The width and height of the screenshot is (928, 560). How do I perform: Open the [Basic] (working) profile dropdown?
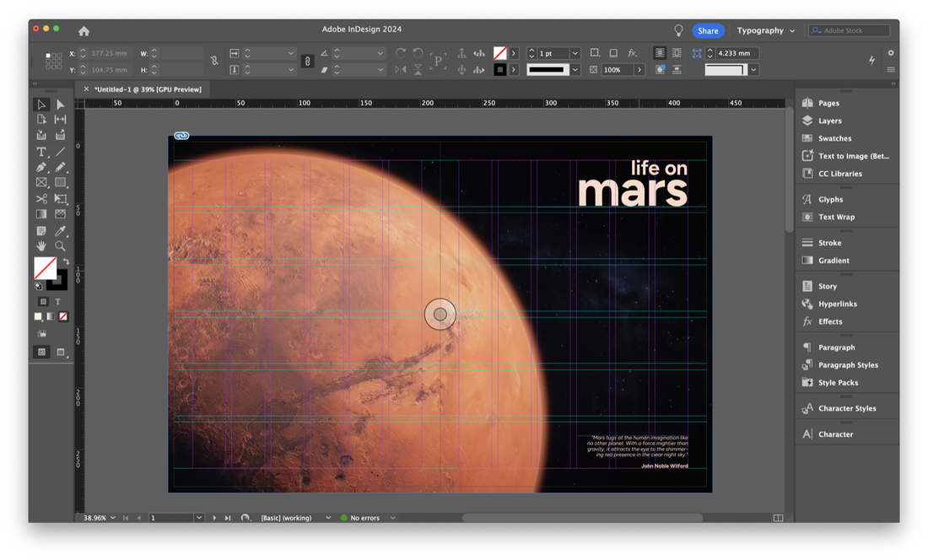point(328,518)
